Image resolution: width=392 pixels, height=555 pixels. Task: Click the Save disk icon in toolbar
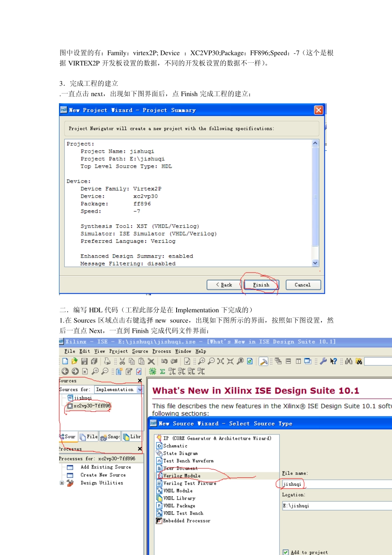coord(85,361)
